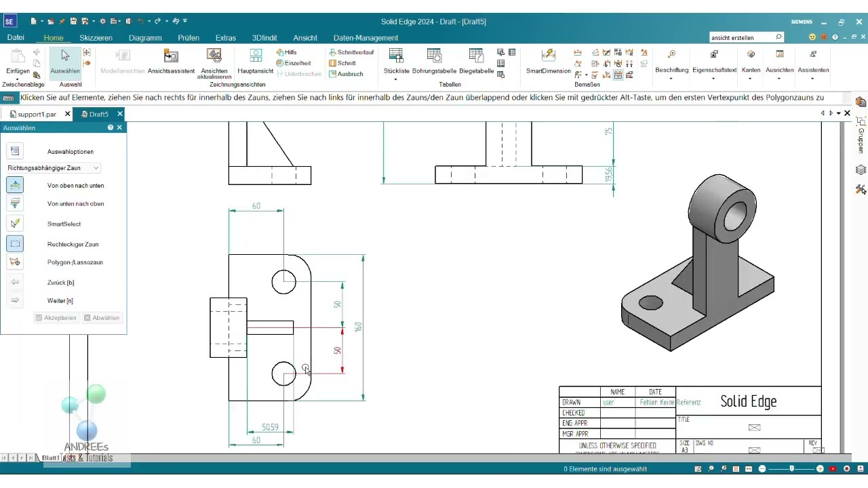Select the Schnittverlauf tool
The image size is (868, 488).
click(x=351, y=52)
